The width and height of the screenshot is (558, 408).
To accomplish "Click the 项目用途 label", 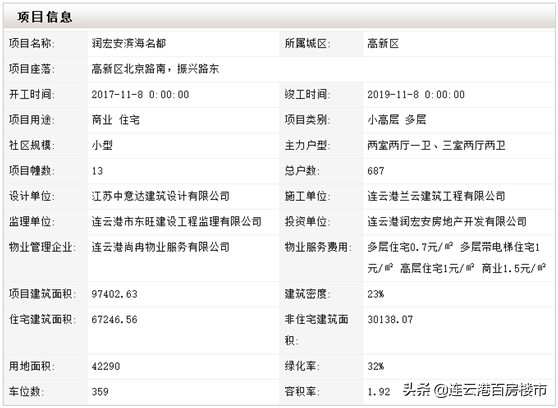I will pyautogui.click(x=32, y=120).
